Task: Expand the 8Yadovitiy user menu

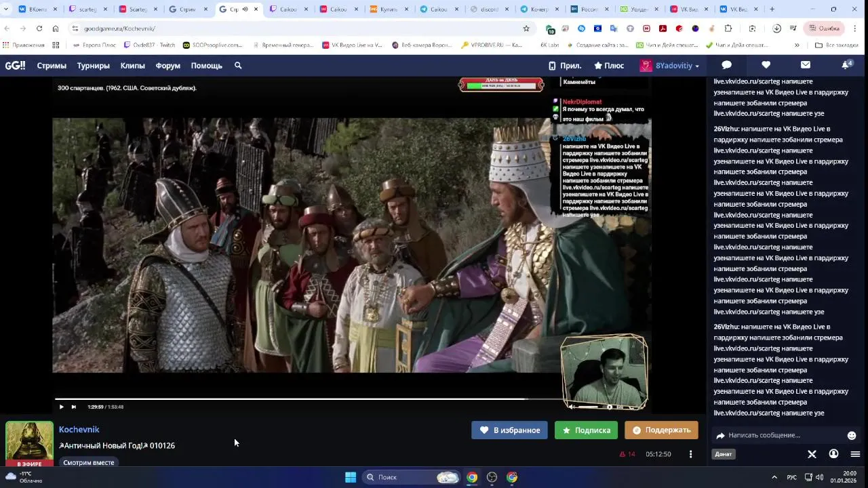Action: point(669,66)
